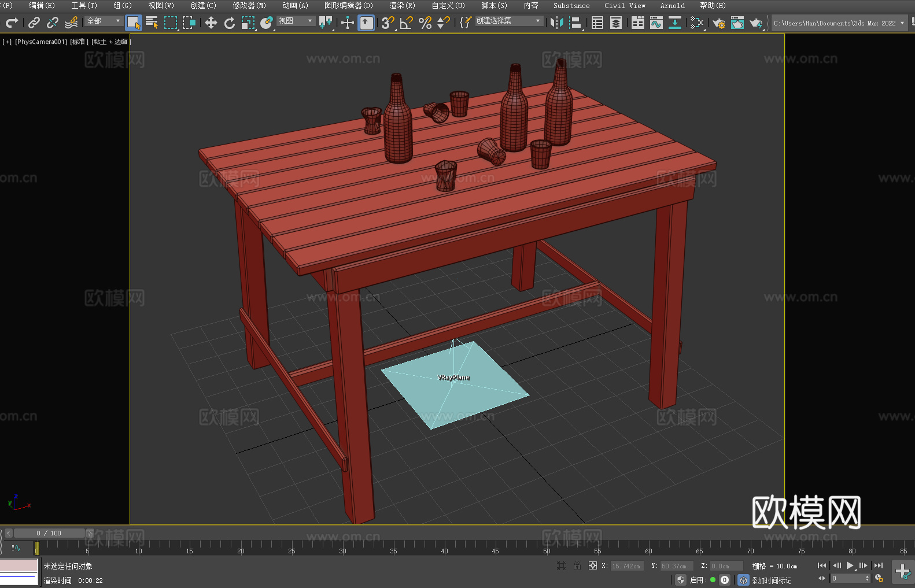The image size is (915, 588).
Task: Open the 渲染(R) menu
Action: [402, 5]
